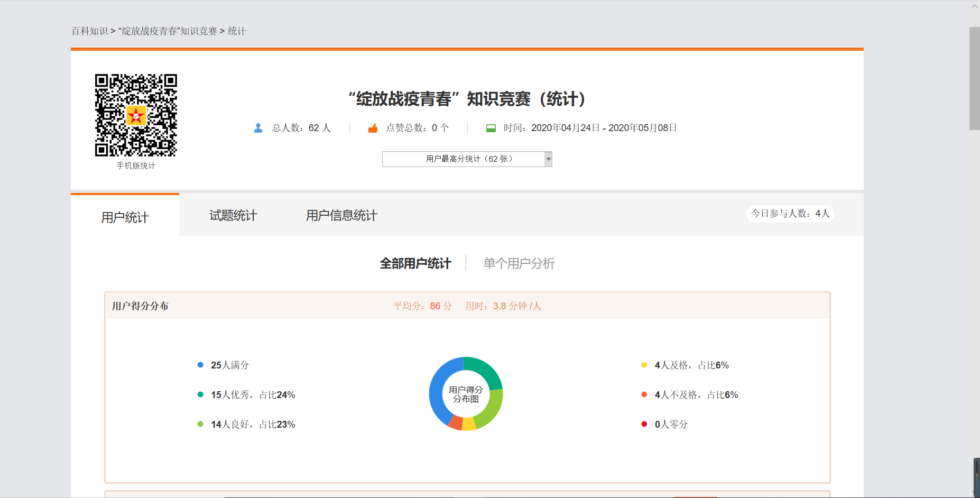
Task: Click the center of the score donut chart
Action: pos(466,394)
